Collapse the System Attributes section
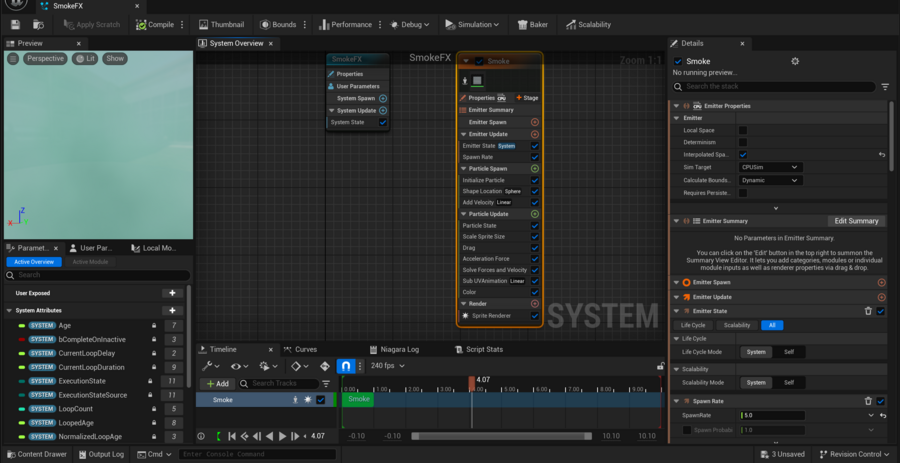Image resolution: width=900 pixels, height=463 pixels. (x=9, y=310)
